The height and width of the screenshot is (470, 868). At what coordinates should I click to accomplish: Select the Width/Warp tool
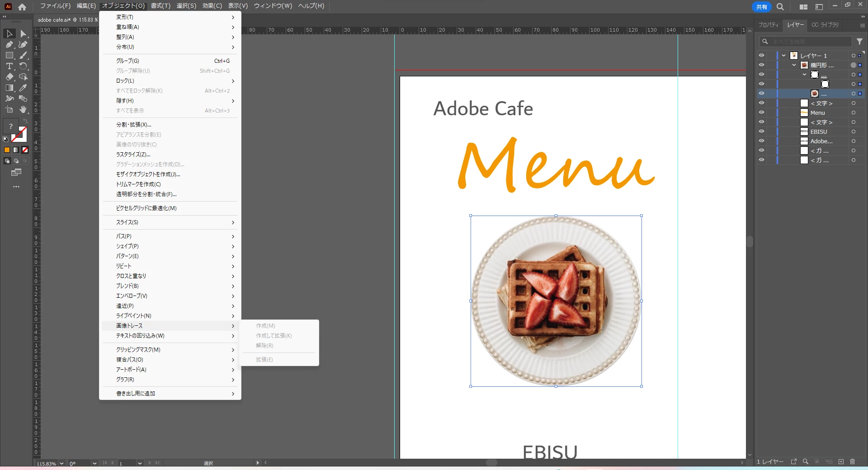pos(9,99)
